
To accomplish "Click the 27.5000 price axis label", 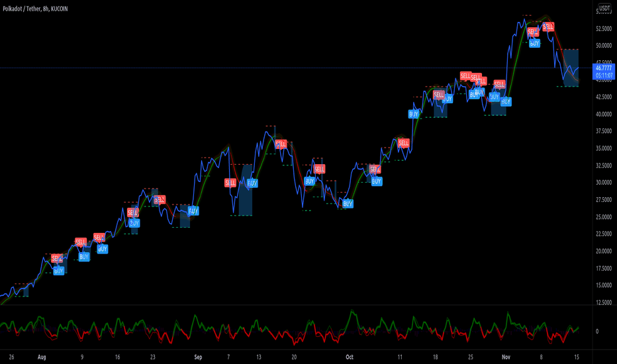I will coord(604,199).
